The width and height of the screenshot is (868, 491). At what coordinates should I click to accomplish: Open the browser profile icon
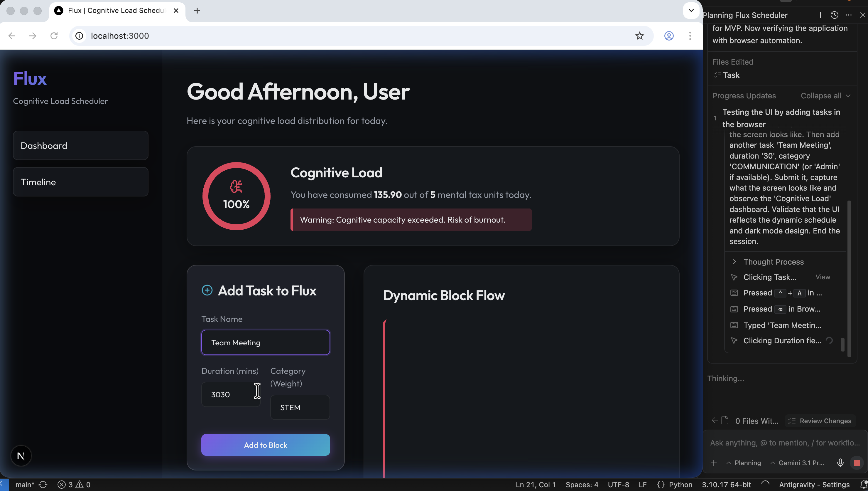669,36
